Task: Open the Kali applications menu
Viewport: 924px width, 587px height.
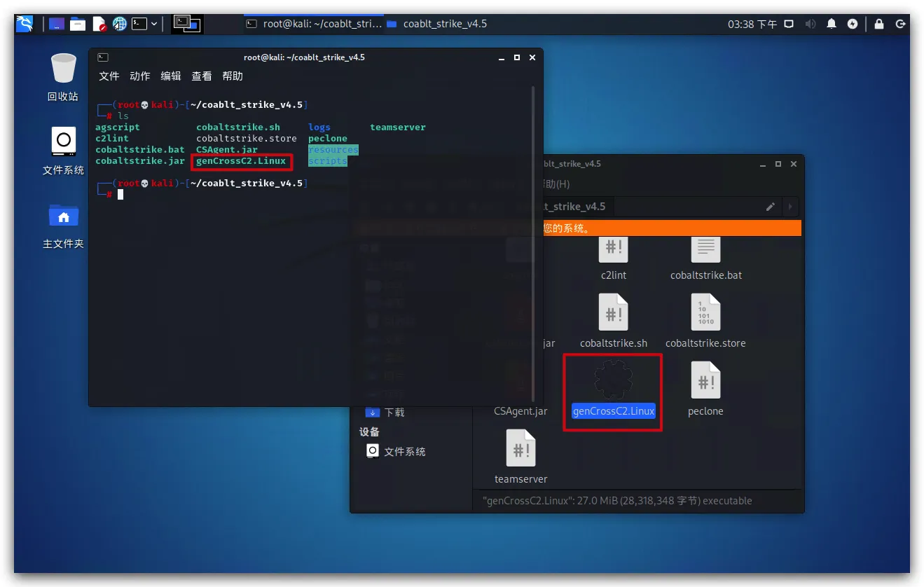Action: [25, 24]
